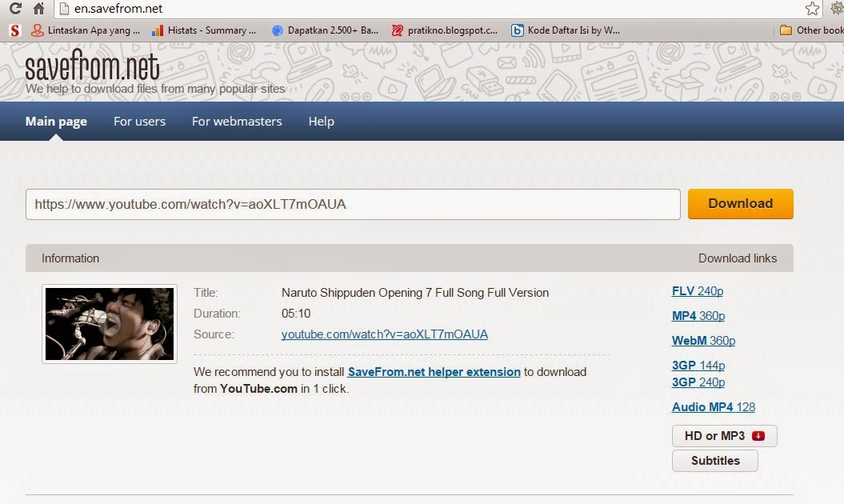Image resolution: width=844 pixels, height=504 pixels.
Task: Open the Kode Daftar Isi bookmark
Action: (565, 30)
